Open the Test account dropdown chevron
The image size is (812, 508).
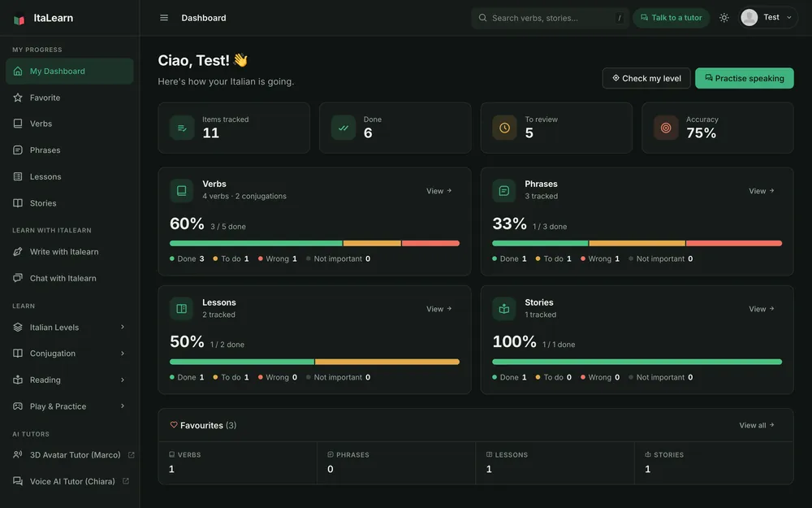point(788,18)
